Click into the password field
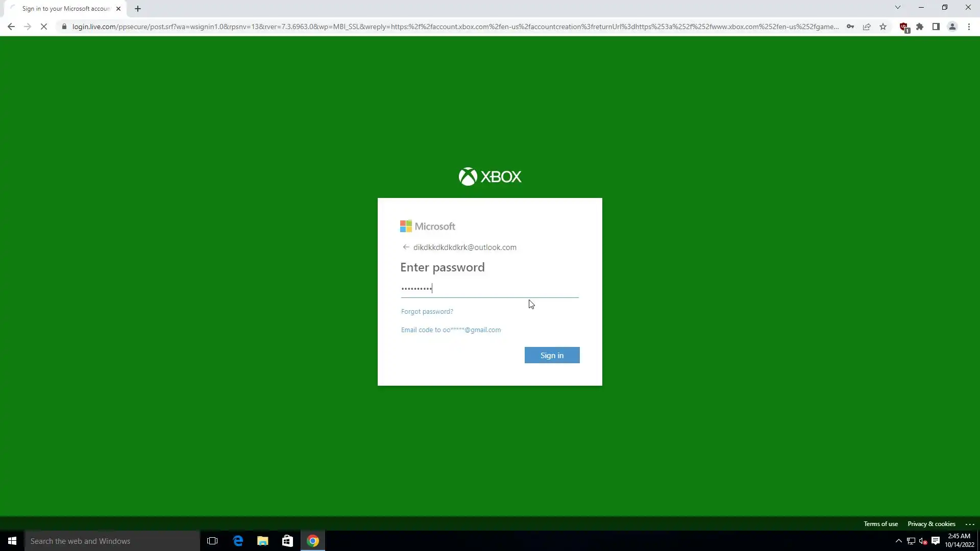Viewport: 980px width, 551px height. click(x=489, y=289)
